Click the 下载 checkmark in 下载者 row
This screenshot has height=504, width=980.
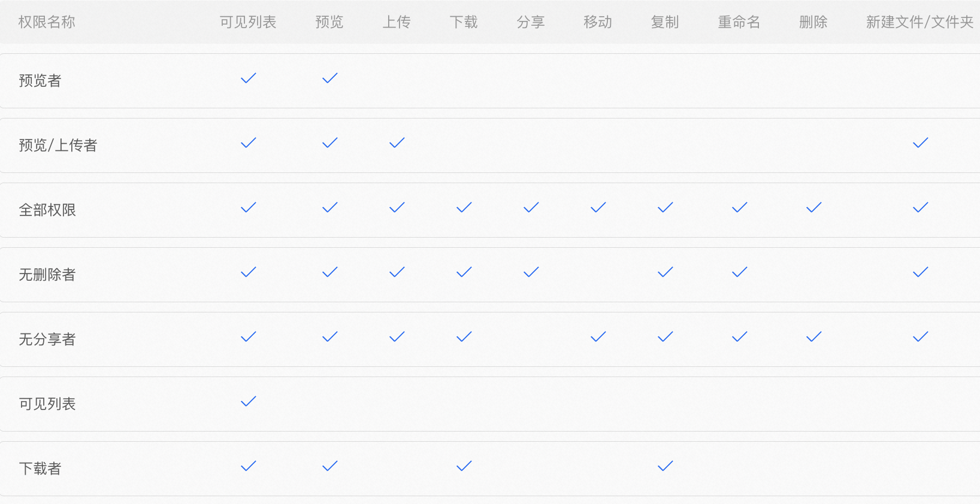coord(464,466)
